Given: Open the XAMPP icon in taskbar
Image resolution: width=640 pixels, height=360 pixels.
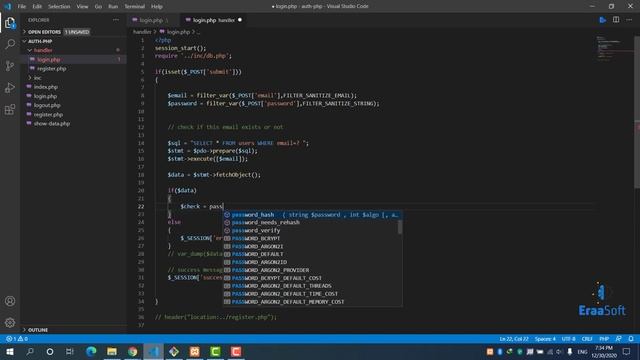Looking at the screenshot, I should pos(195,351).
